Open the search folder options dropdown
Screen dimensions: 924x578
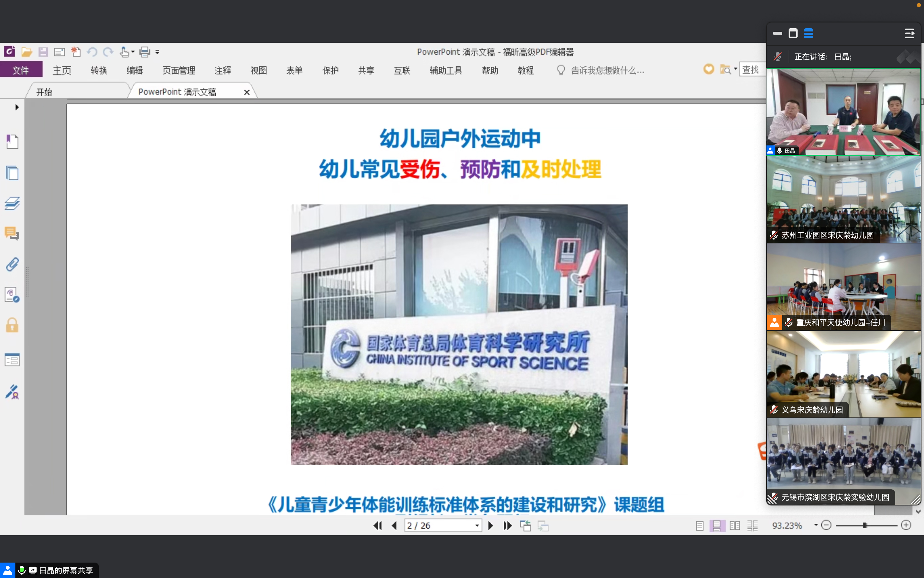coord(735,69)
